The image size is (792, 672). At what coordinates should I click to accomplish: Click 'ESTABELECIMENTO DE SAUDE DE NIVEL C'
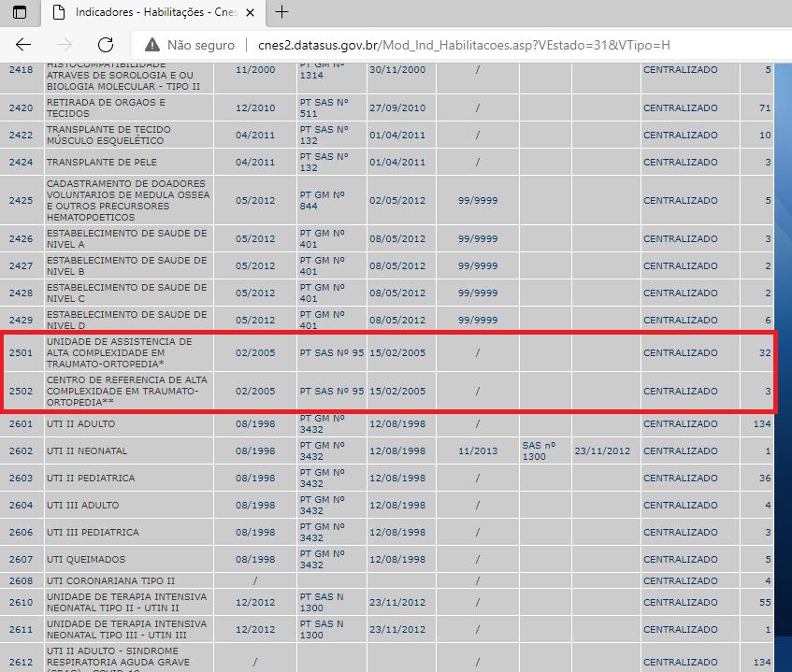tap(127, 293)
